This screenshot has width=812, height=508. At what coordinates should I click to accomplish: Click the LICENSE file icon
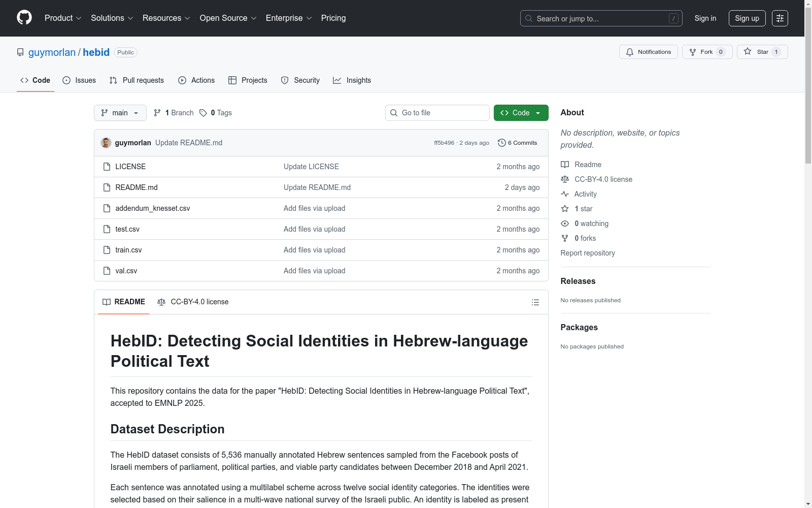coord(107,167)
